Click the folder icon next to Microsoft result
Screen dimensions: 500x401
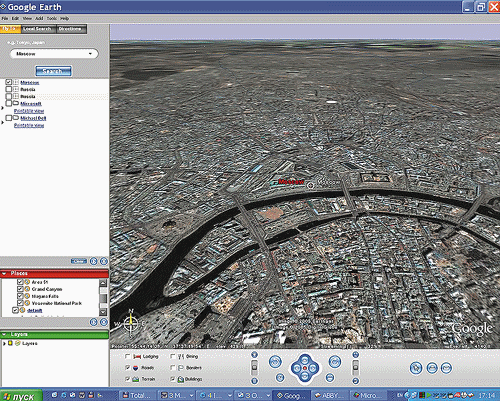coord(16,103)
